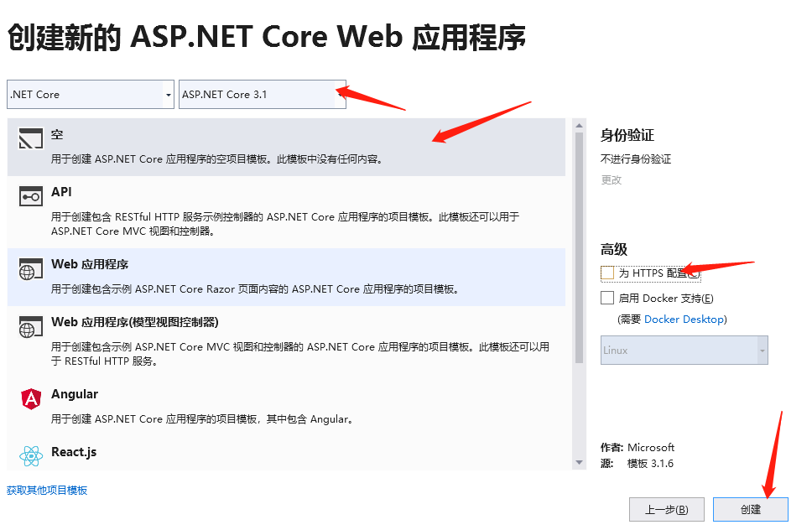
Task: Click the React.js atom icon
Action: click(32, 454)
